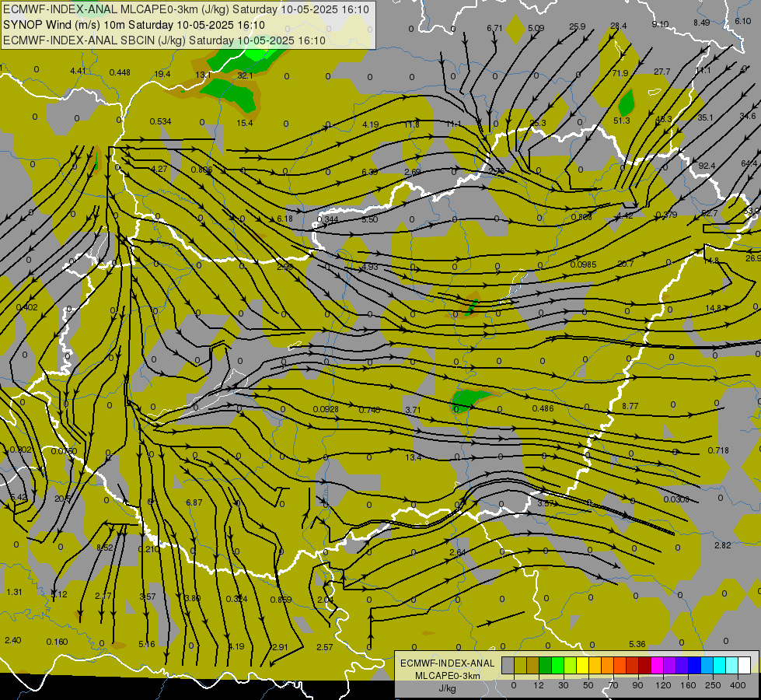This screenshot has width=761, height=700.
Task: Click the olive swatch in the legend color bar
Action: [520, 665]
